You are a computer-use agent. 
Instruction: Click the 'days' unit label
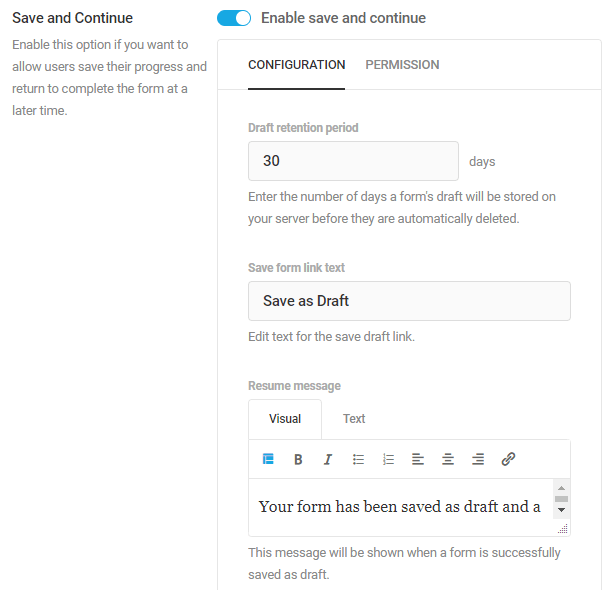(482, 161)
